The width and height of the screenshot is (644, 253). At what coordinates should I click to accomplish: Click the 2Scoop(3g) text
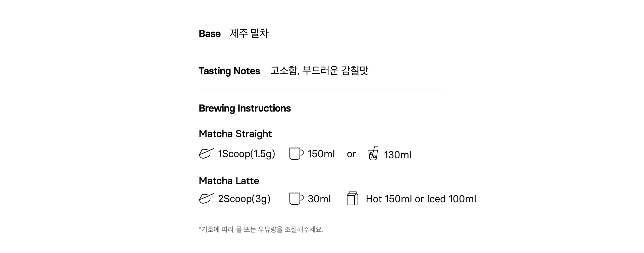[x=244, y=199]
